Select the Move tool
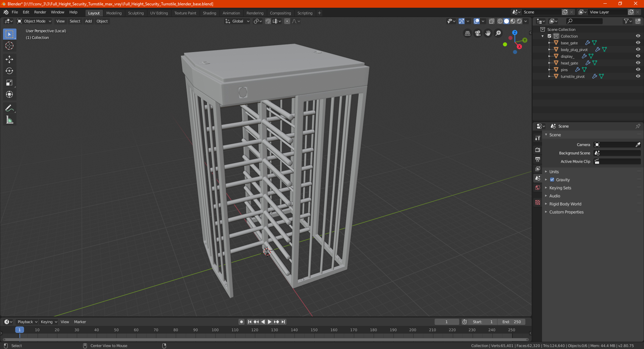Viewport: 644px width, 349px height. click(9, 59)
